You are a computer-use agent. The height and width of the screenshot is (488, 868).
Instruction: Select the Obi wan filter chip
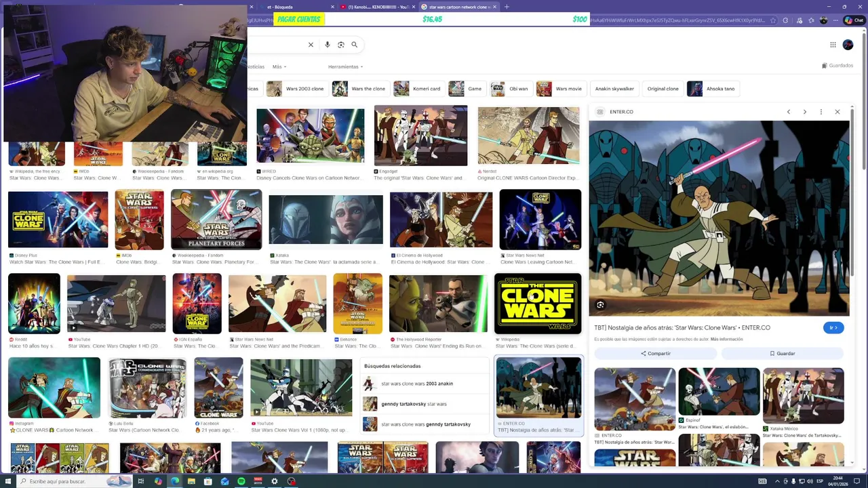pos(511,89)
